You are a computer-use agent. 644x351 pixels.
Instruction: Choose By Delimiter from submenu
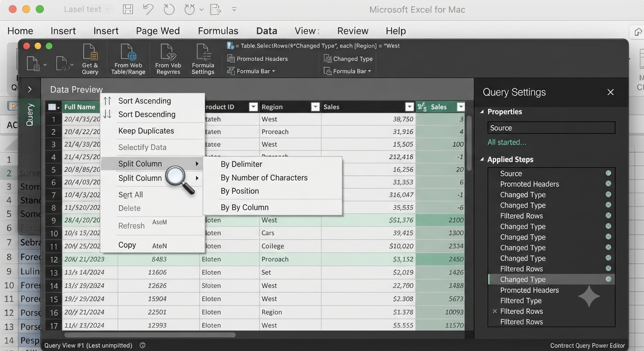pos(241,164)
